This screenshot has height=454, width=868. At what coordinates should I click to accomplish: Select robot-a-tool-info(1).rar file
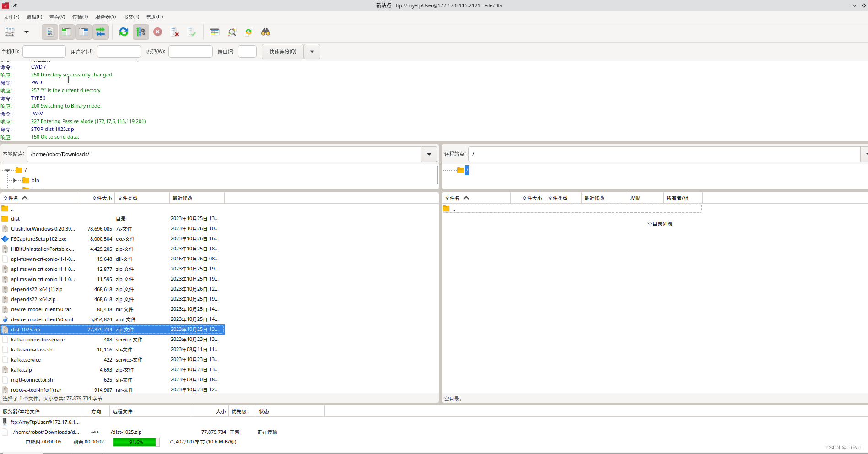coord(113,390)
